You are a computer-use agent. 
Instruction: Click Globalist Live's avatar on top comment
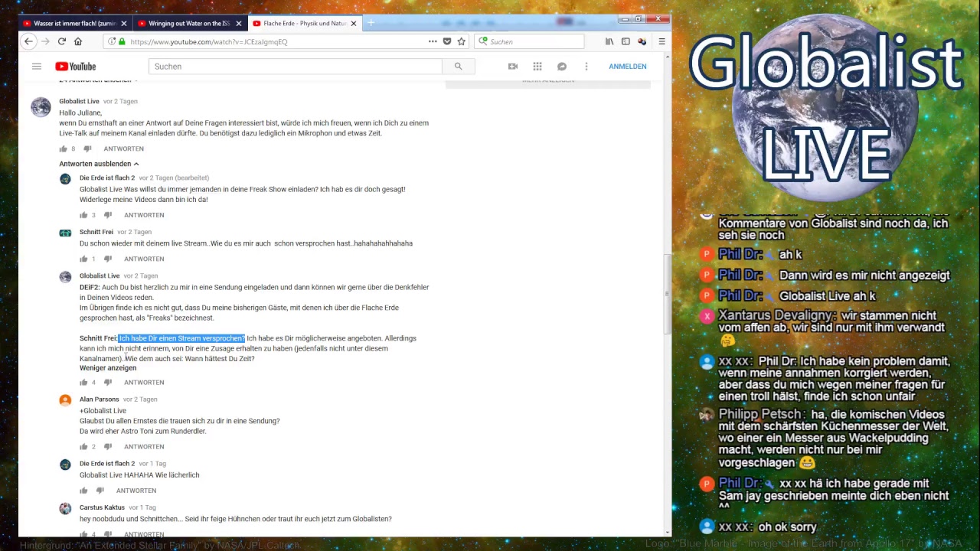[x=41, y=107]
